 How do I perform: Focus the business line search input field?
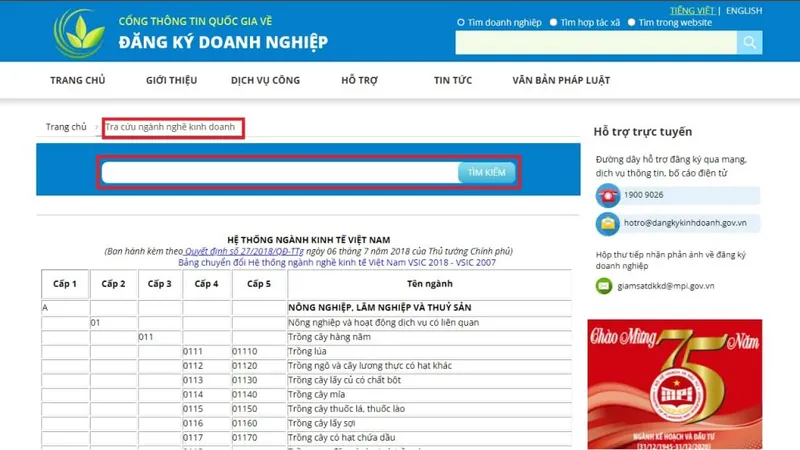[x=280, y=172]
